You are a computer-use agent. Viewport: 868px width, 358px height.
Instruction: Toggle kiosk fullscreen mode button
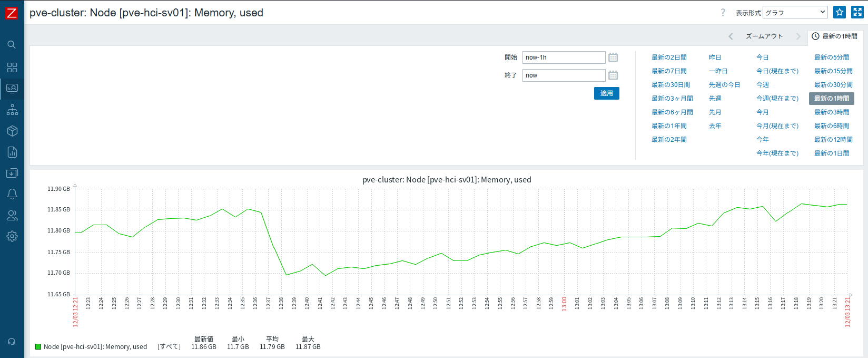857,12
